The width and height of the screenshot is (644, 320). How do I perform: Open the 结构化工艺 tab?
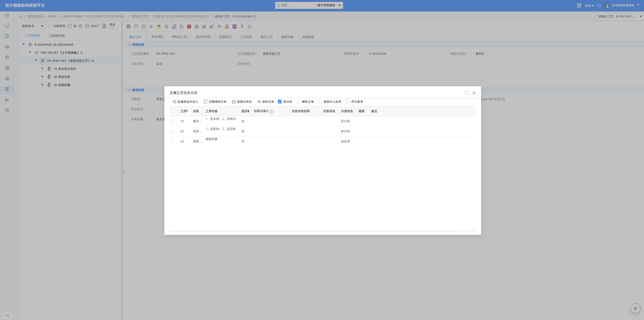[x=180, y=37]
